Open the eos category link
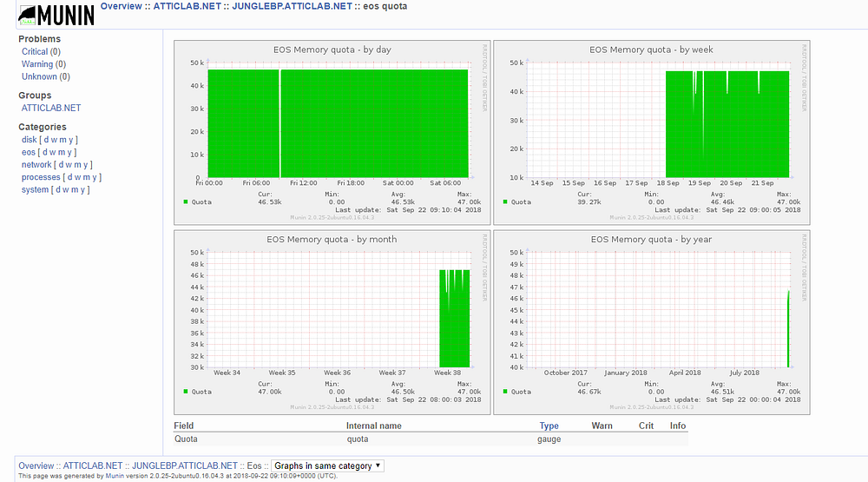This screenshot has width=868, height=482. click(29, 152)
